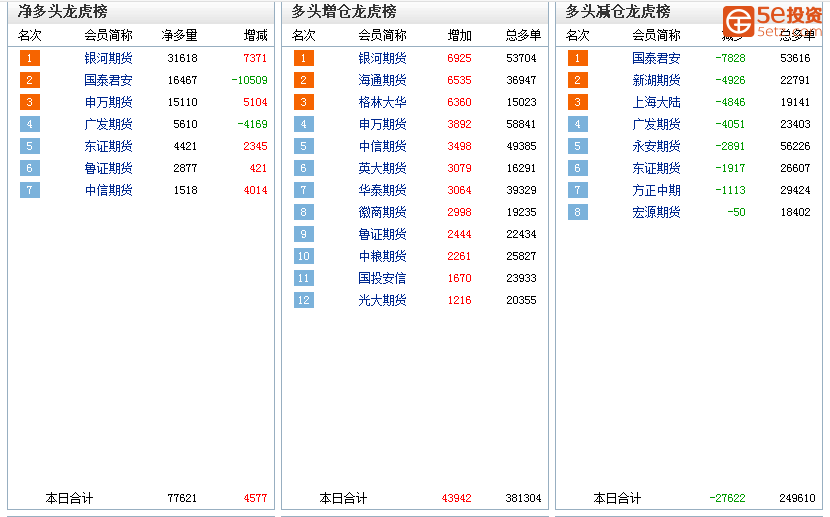Click the daily total 381304
Screen dimensions: 830x517
click(x=524, y=498)
